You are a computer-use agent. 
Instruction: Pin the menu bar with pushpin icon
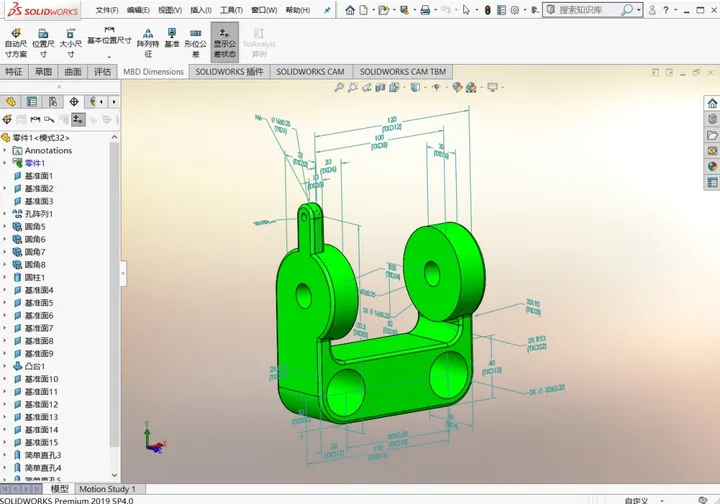(x=327, y=10)
